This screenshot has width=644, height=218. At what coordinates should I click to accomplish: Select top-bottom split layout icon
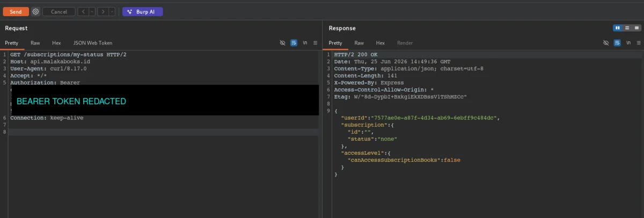coord(627,28)
